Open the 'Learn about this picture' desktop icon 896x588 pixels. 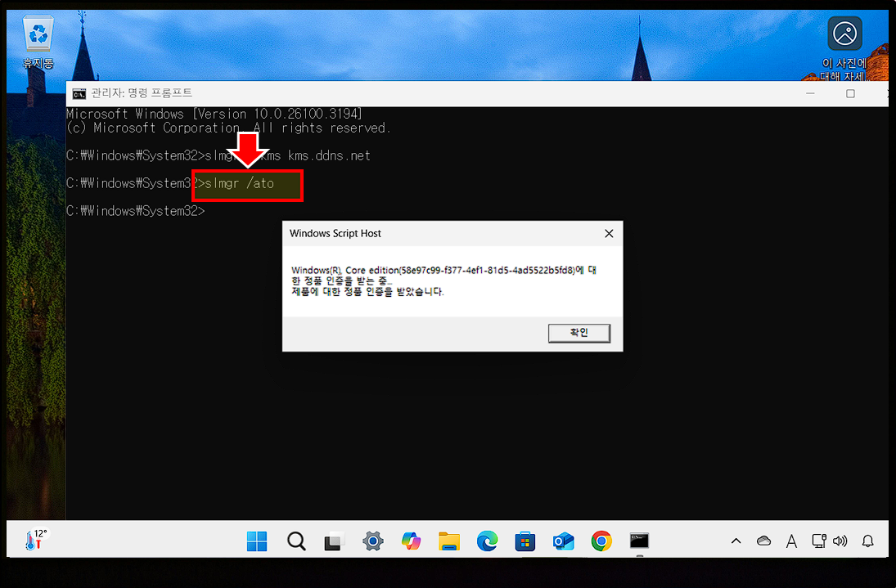[844, 48]
